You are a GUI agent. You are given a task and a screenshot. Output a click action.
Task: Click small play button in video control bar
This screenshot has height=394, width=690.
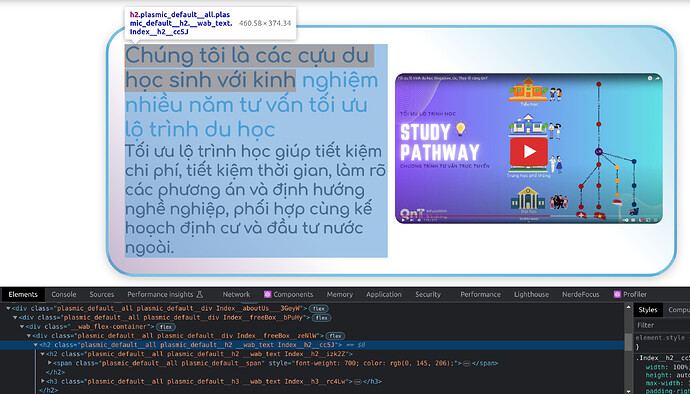click(x=403, y=220)
